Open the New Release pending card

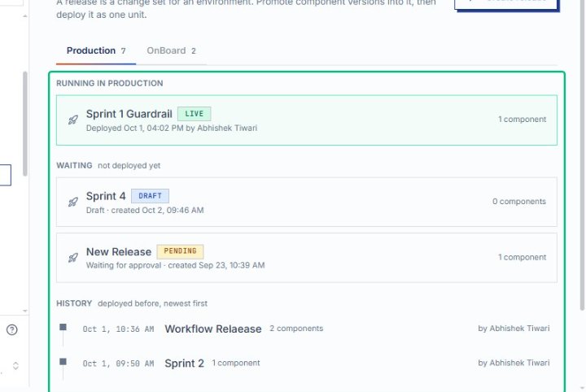(307, 258)
